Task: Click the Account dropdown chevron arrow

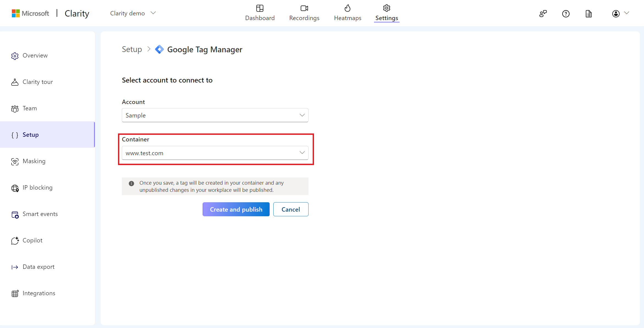Action: [302, 115]
